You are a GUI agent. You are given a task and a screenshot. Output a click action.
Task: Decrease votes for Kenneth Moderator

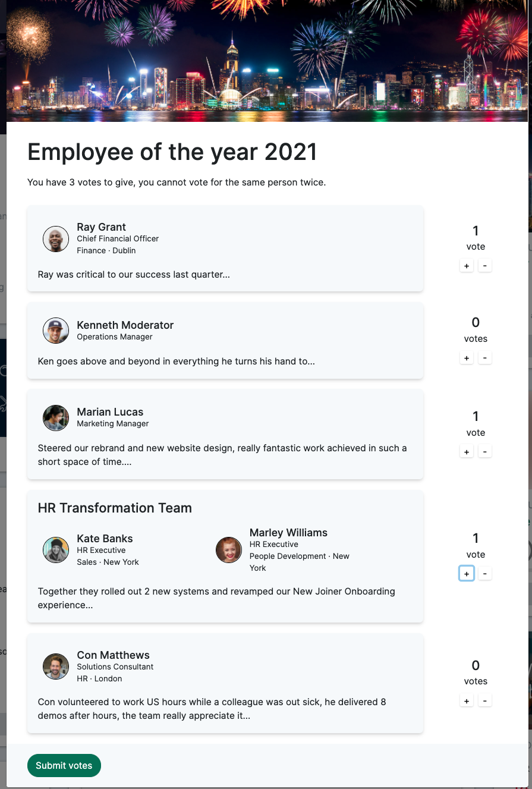(x=485, y=358)
